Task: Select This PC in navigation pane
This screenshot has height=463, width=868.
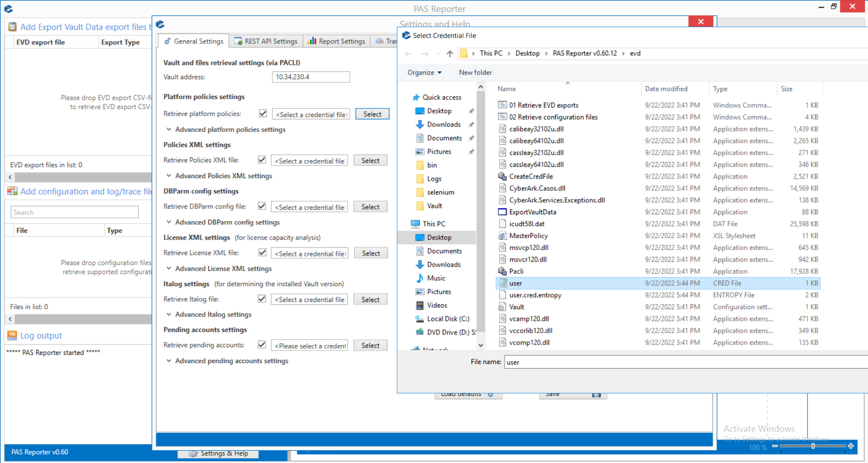Action: pyautogui.click(x=434, y=224)
